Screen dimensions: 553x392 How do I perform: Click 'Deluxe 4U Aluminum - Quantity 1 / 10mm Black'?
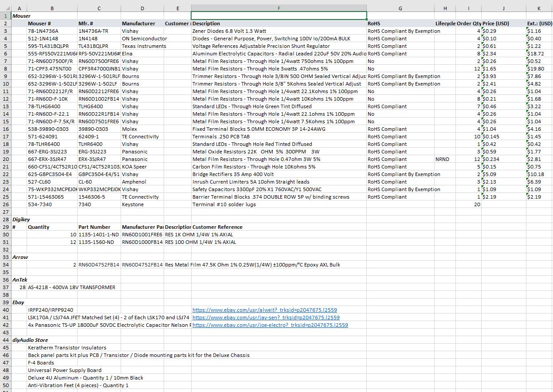(86, 378)
